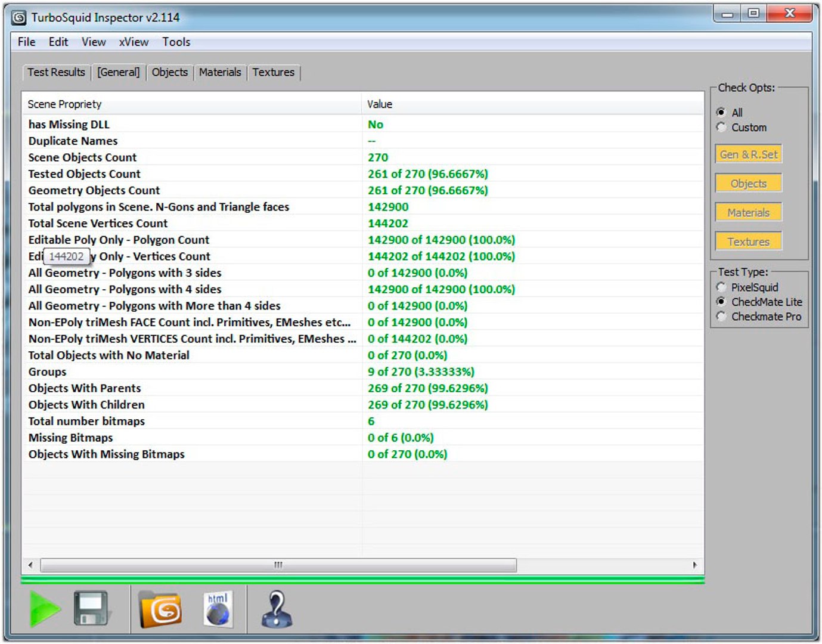Viewport: 822px width, 644px height.
Task: Select the 'Missing Bitmaps' row
Action: click(x=363, y=438)
